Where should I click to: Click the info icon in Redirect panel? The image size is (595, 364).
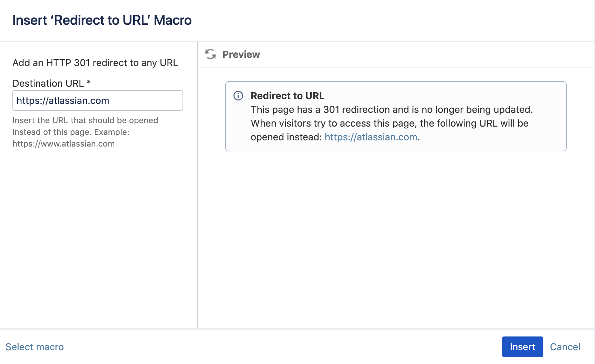(x=238, y=96)
